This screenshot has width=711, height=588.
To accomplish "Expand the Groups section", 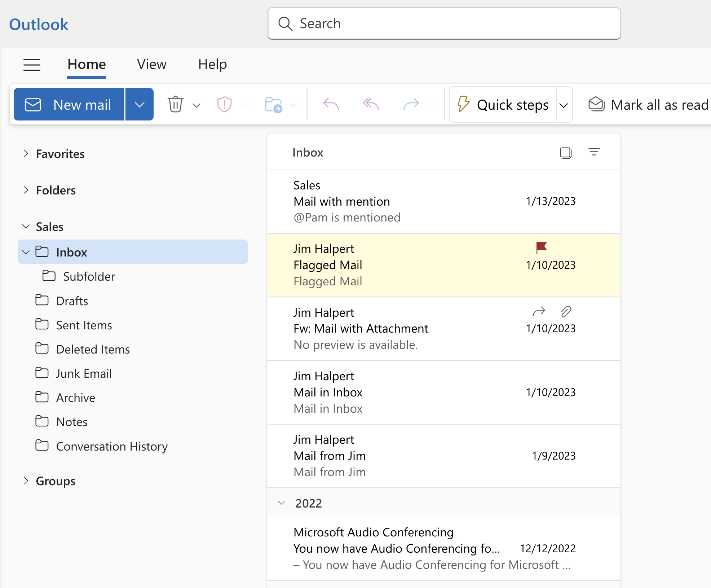I will [27, 481].
